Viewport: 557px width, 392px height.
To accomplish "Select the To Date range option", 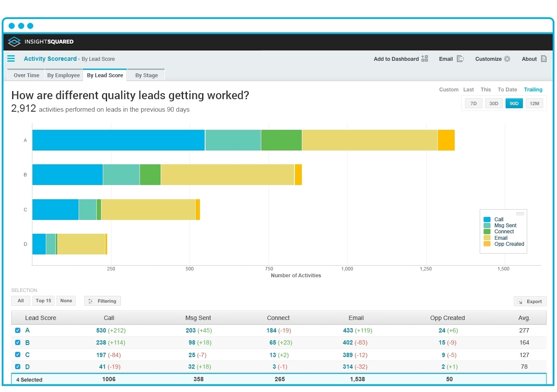I will pos(507,90).
